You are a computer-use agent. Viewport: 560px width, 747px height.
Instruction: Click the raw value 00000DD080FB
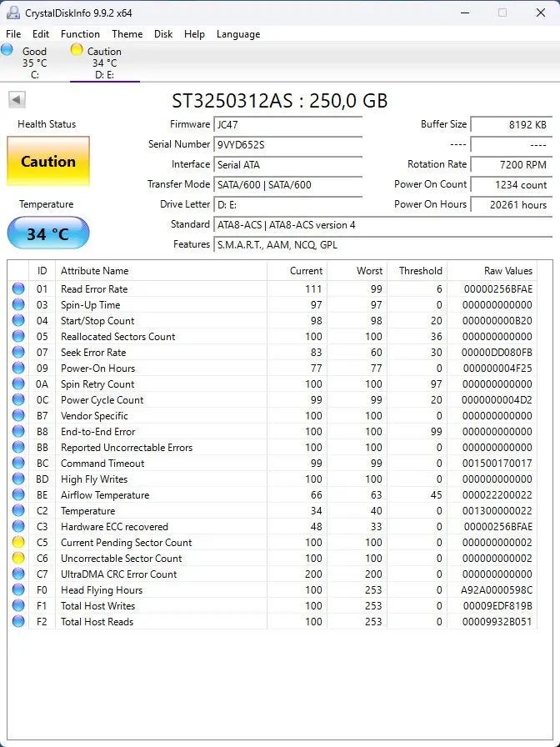[x=497, y=353]
